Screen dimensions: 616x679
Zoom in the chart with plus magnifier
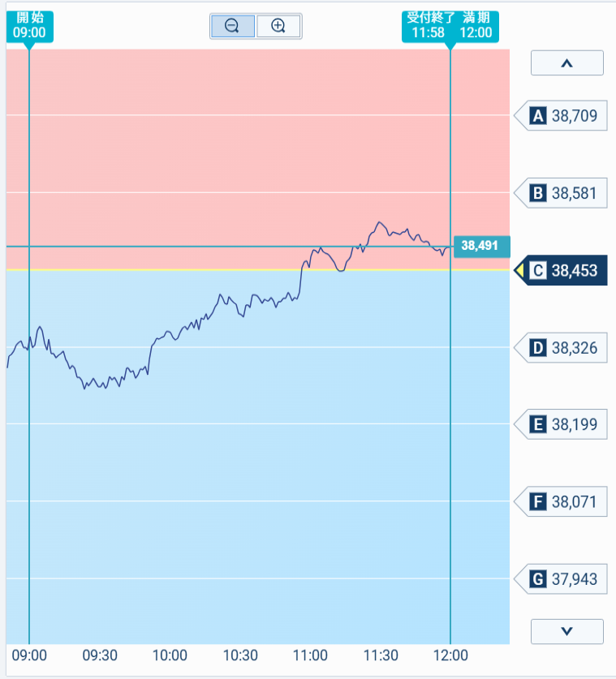pyautogui.click(x=278, y=26)
